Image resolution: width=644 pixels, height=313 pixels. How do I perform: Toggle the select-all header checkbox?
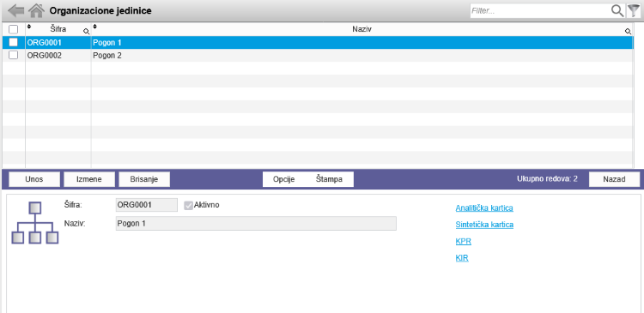(14, 29)
